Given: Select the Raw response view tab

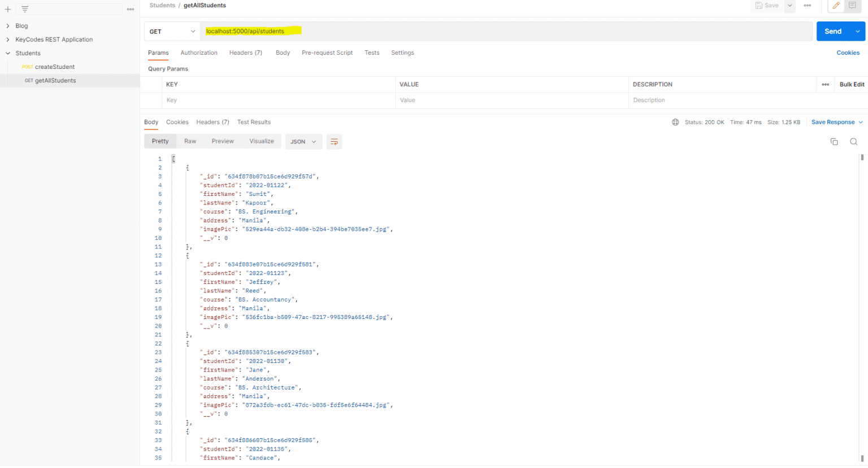Looking at the screenshot, I should (190, 141).
